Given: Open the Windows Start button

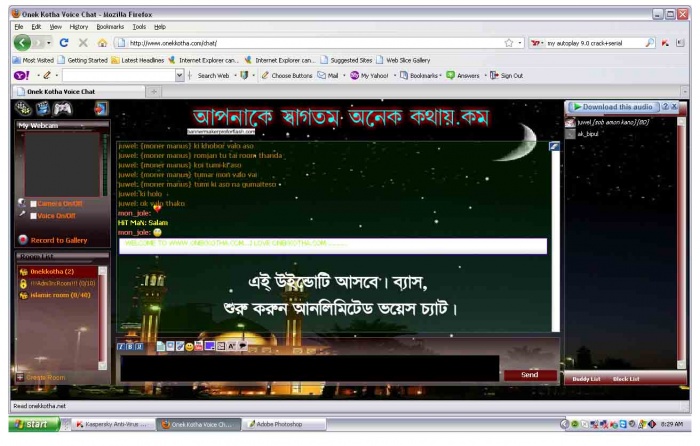Looking at the screenshot, I should (x=34, y=424).
